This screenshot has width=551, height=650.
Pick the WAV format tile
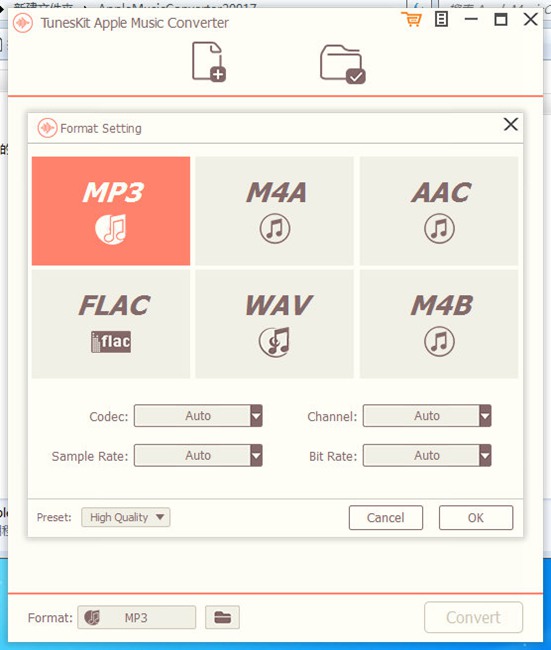[274, 324]
